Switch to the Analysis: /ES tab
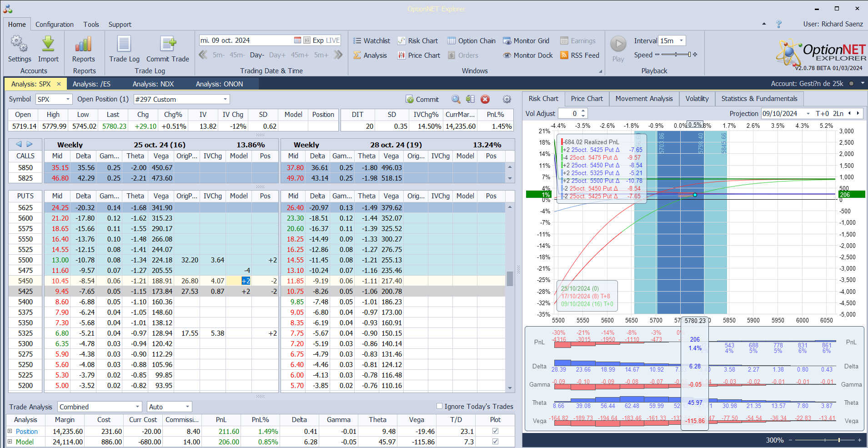 (91, 84)
